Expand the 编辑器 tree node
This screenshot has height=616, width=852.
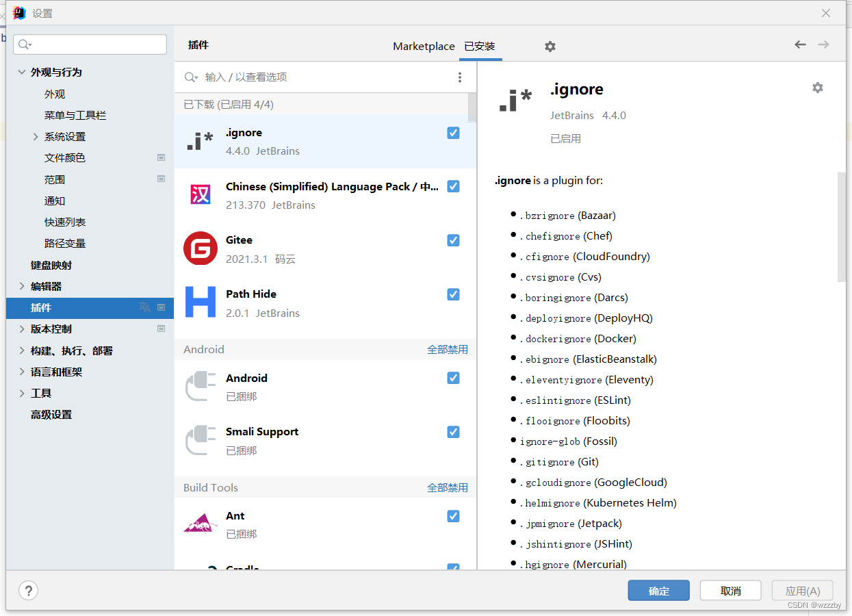click(22, 286)
